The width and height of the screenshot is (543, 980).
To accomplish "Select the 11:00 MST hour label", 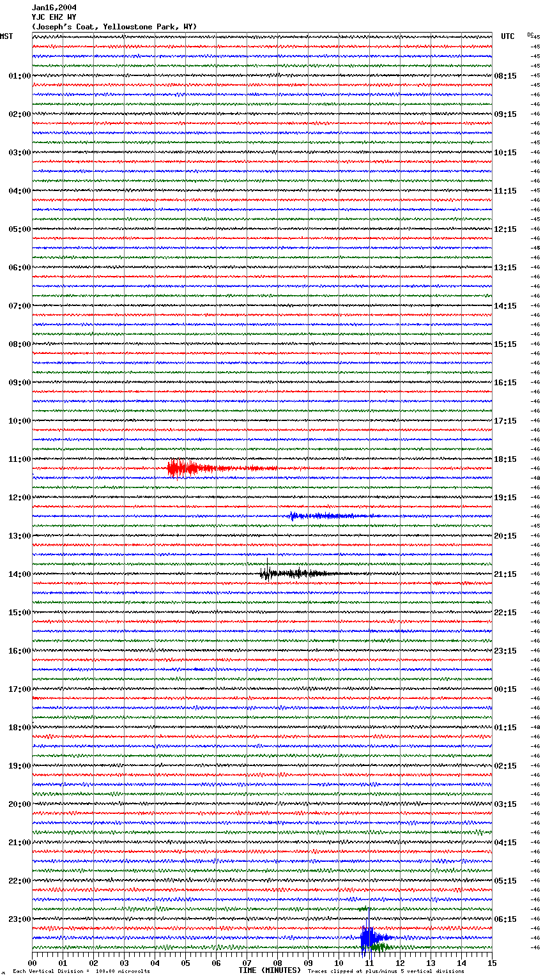I will pyautogui.click(x=20, y=459).
